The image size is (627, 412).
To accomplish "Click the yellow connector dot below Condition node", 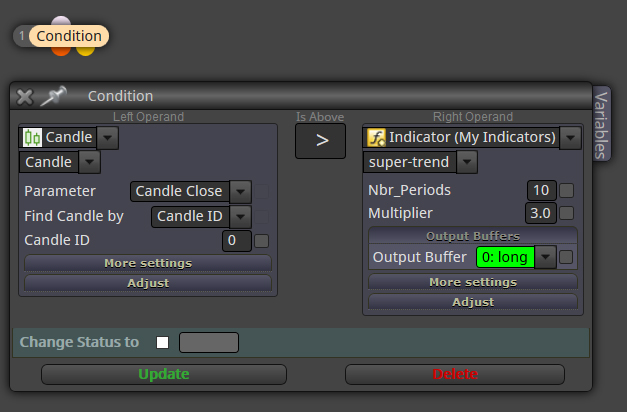I will [x=86, y=51].
